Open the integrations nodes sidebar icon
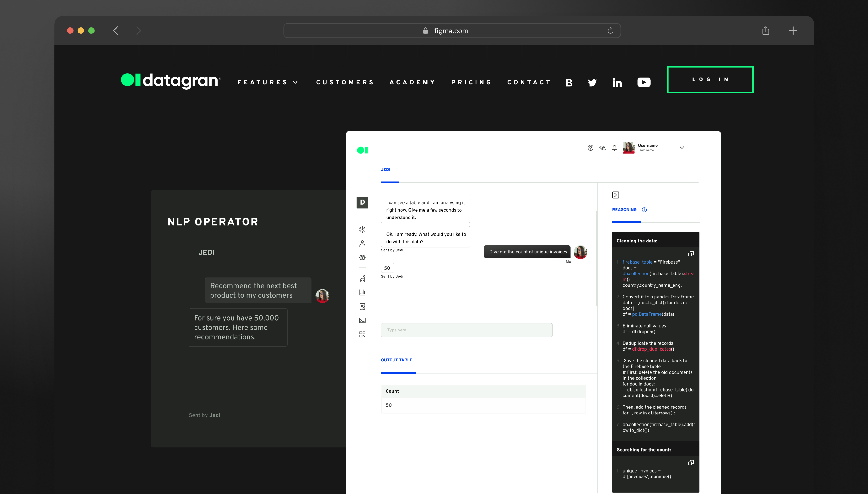868x494 pixels. [362, 230]
